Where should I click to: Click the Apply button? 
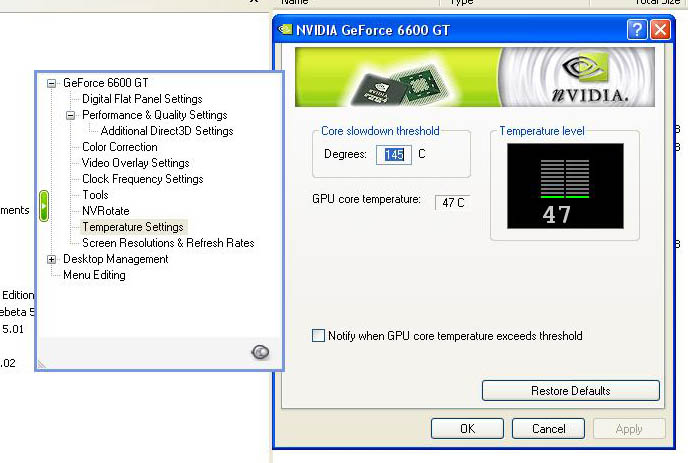coord(629,429)
